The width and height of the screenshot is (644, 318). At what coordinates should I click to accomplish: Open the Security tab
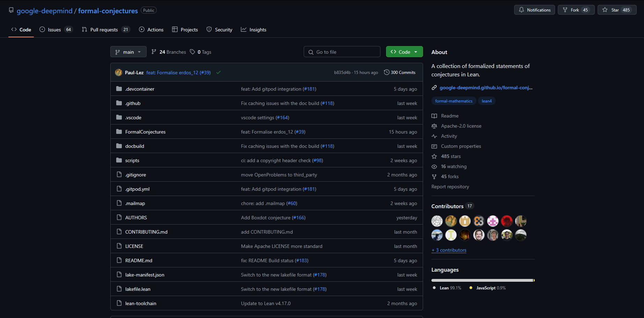(219, 30)
